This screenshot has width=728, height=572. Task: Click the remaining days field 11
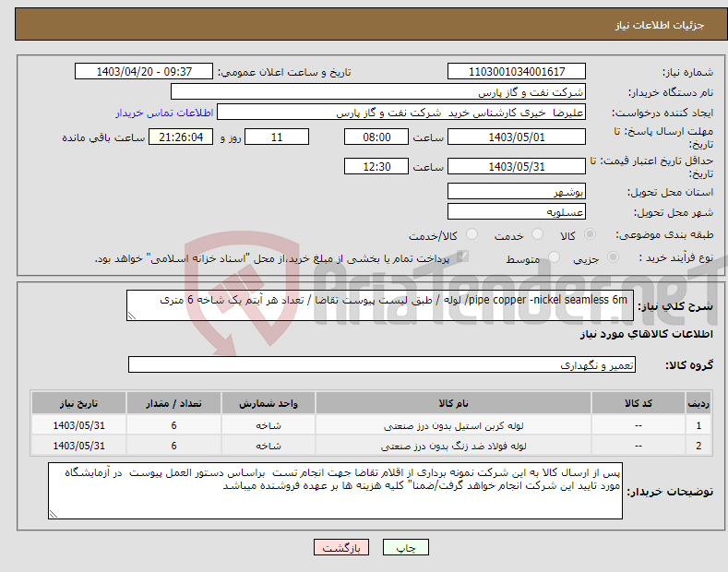click(x=277, y=137)
